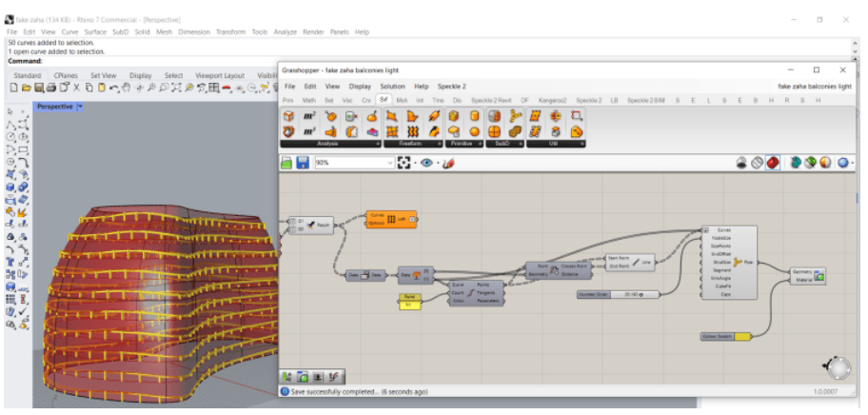This screenshot has height=415, width=868.
Task: Click the Line component icon
Action: tap(637, 261)
